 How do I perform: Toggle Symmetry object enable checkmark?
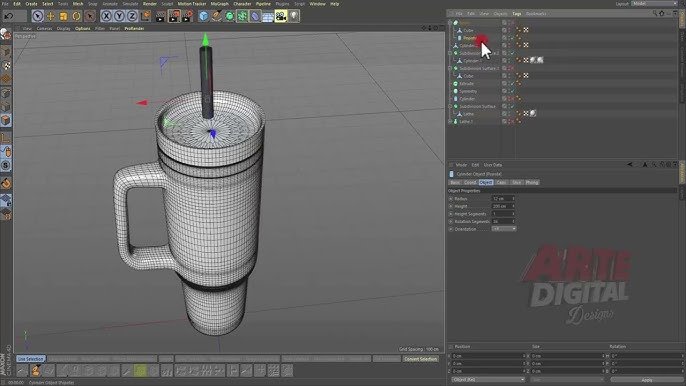coord(513,91)
